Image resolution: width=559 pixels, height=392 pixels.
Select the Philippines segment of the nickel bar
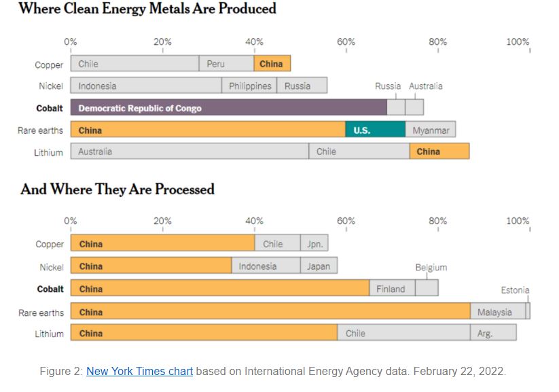(249, 86)
